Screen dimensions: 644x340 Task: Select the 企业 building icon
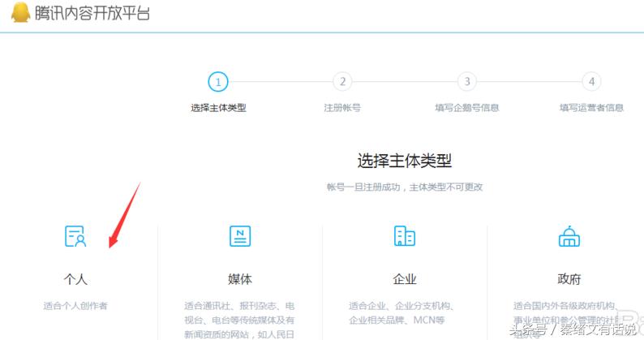[405, 236]
